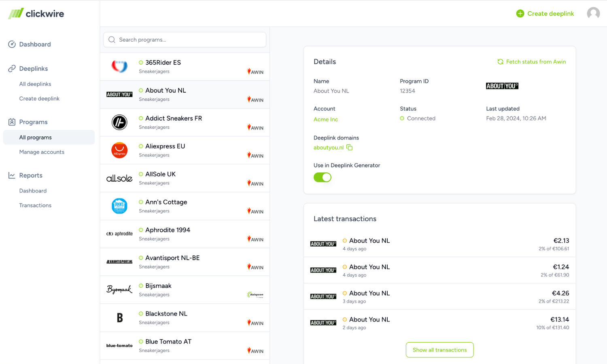Viewport: 607px width, 364px height.
Task: Select Blue Tomato AT program
Action: (x=185, y=346)
